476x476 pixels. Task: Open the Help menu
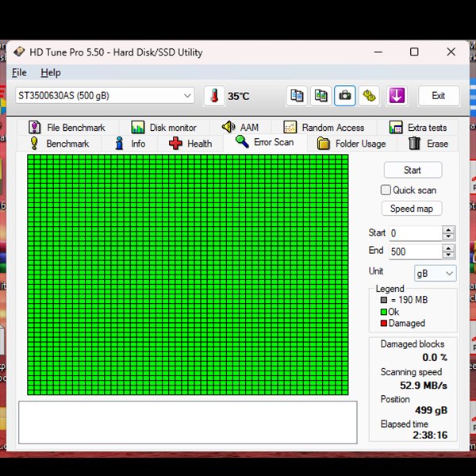pyautogui.click(x=51, y=72)
